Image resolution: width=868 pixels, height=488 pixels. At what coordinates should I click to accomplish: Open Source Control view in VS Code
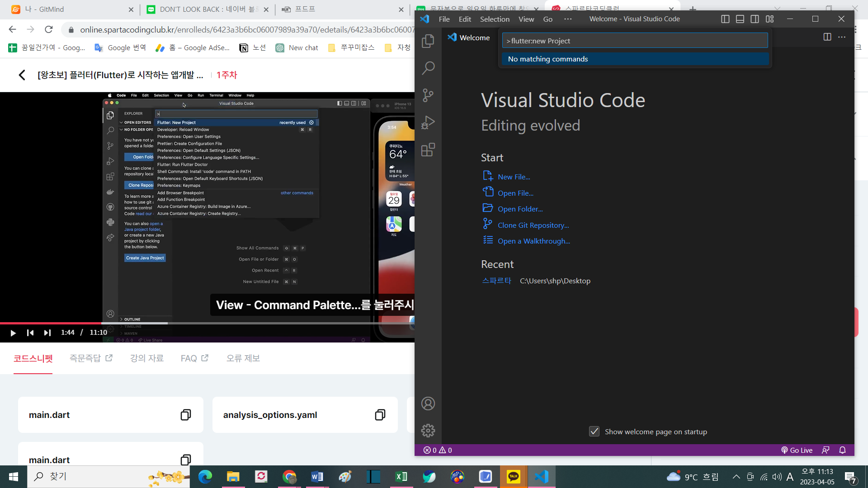428,95
